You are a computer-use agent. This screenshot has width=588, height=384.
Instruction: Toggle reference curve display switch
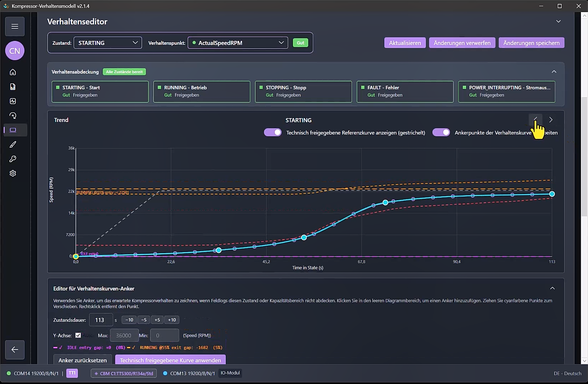tap(273, 132)
